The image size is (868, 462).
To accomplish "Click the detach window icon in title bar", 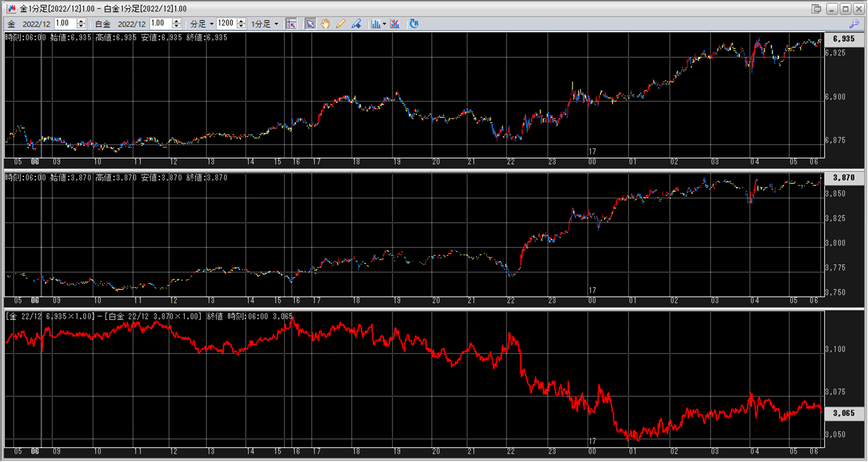I will [816, 9].
